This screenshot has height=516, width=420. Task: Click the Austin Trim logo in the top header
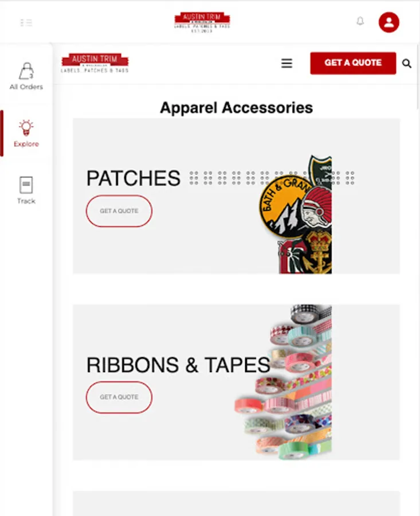202,22
